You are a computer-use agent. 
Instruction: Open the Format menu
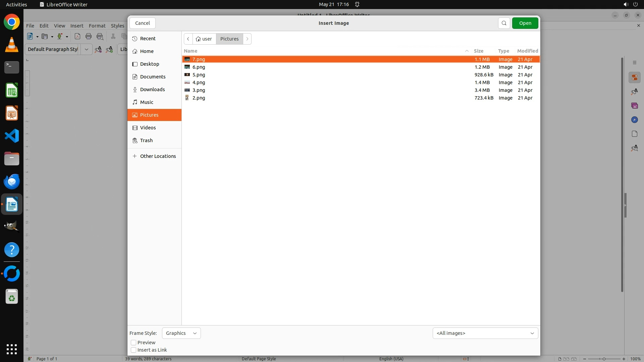97,26
